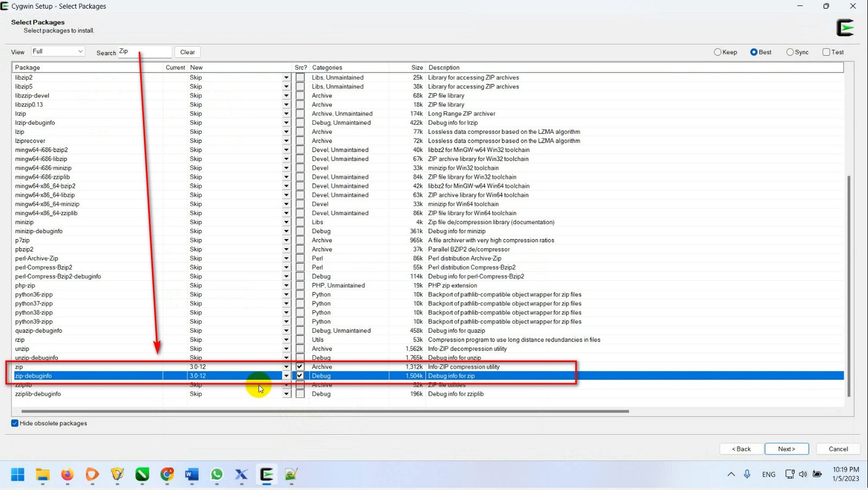868x490 pixels.
Task: Show hidden system tray icons
Action: tap(731, 474)
